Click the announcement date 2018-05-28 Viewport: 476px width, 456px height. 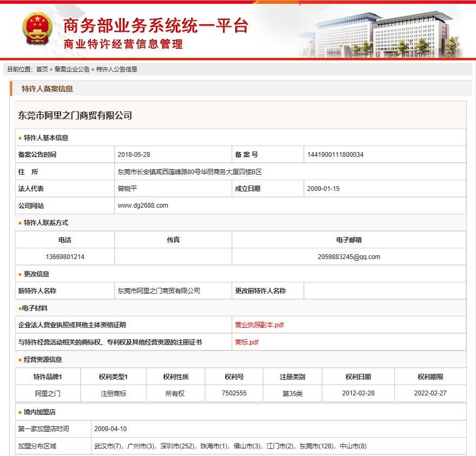coord(134,155)
